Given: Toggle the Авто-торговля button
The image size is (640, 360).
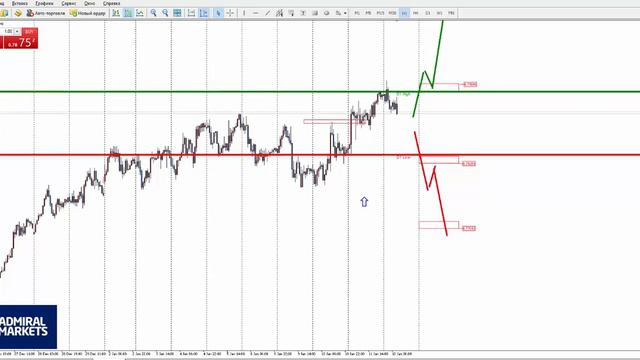Looking at the screenshot, I should [46, 13].
